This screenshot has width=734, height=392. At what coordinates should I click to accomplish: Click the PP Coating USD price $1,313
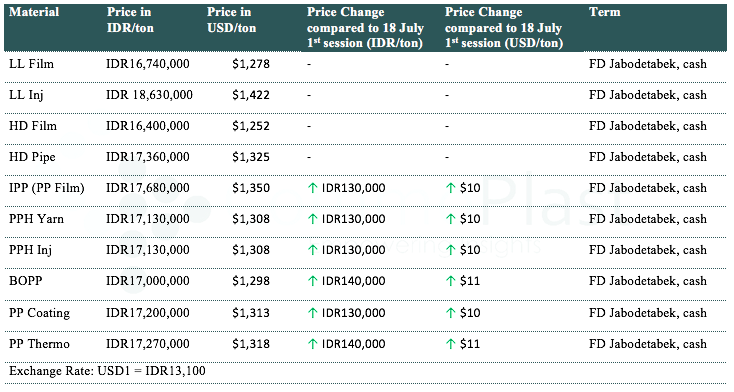point(251,313)
